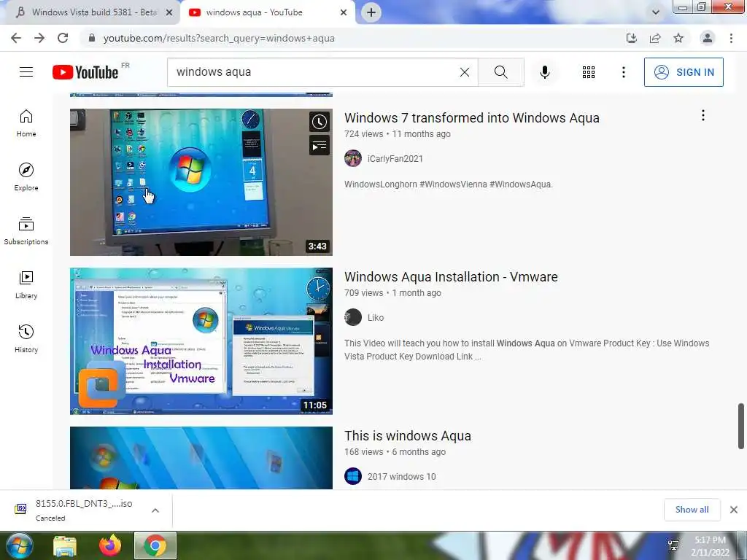Open the network icon in the tray
The width and height of the screenshot is (747, 560).
[x=673, y=545]
